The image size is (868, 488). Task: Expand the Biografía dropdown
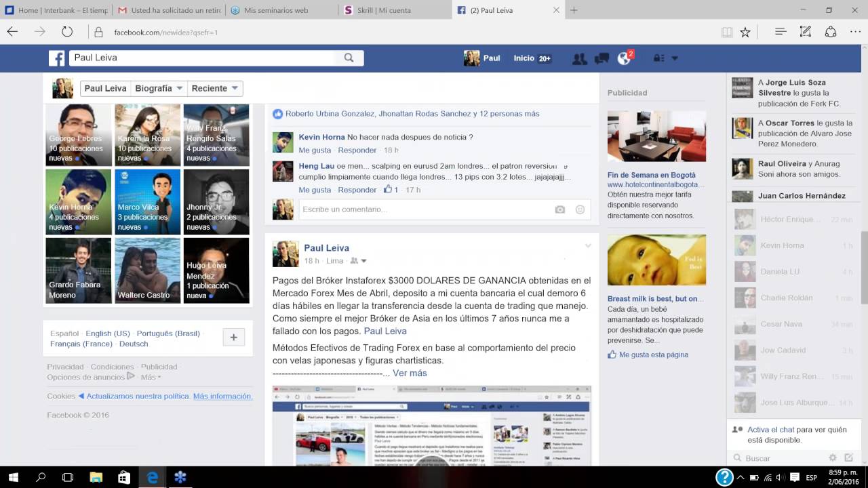click(x=159, y=88)
